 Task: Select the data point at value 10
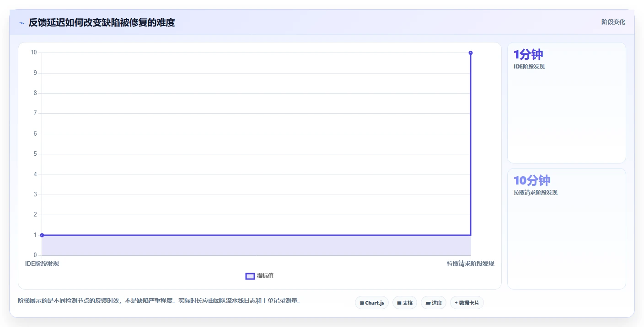(x=471, y=53)
